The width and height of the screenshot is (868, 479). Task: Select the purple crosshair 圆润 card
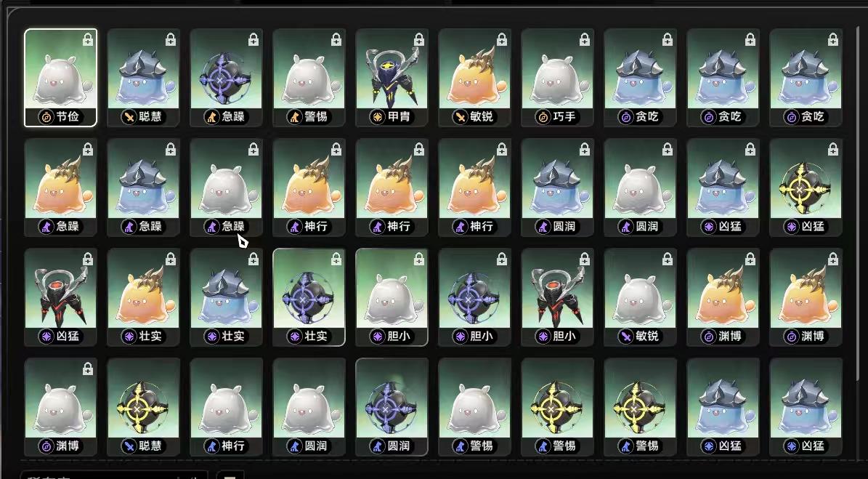[392, 407]
